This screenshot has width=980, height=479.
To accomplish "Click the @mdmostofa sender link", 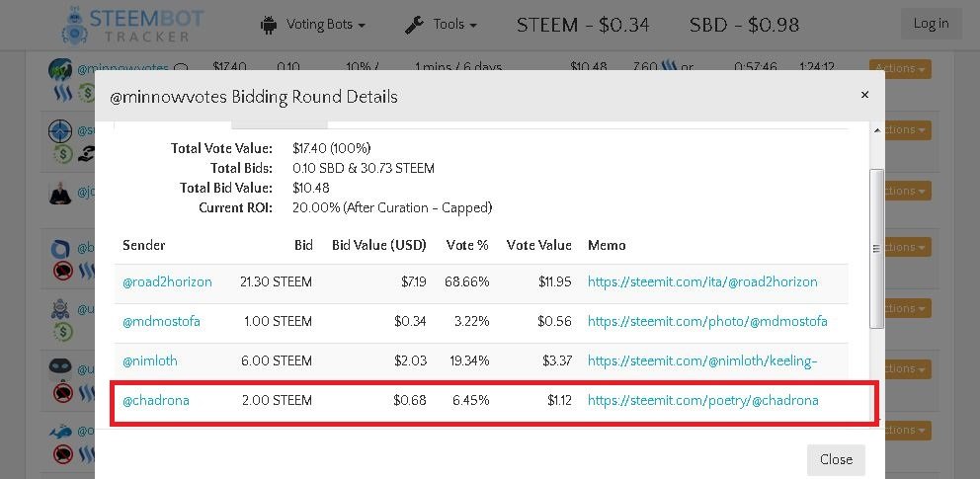I will pos(161,322).
